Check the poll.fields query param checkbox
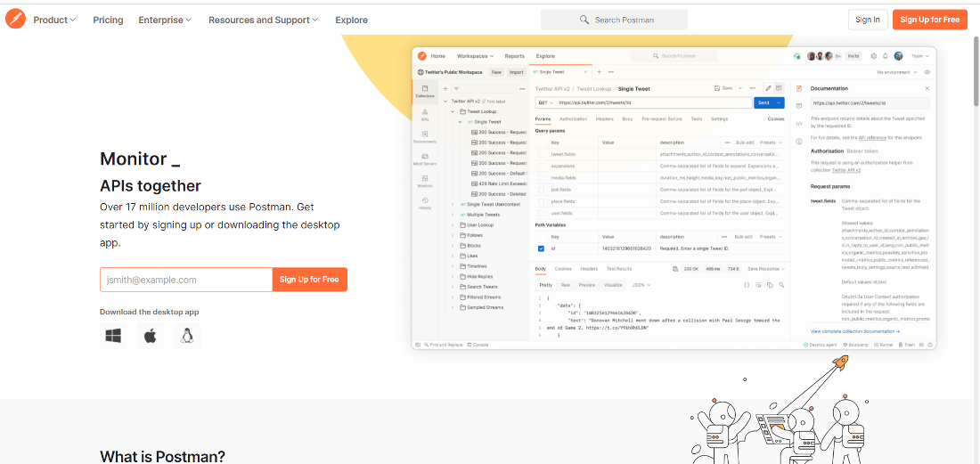This screenshot has width=980, height=464. [542, 190]
